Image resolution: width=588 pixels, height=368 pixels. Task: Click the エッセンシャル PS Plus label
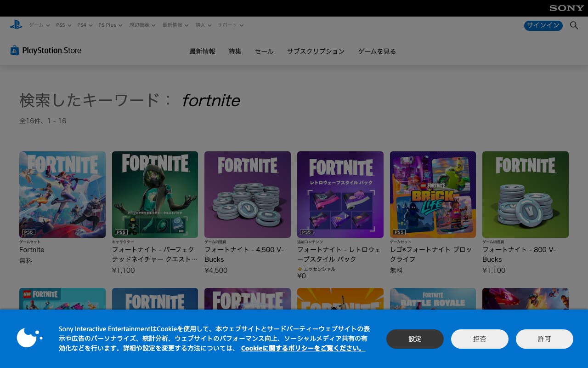tap(319, 269)
